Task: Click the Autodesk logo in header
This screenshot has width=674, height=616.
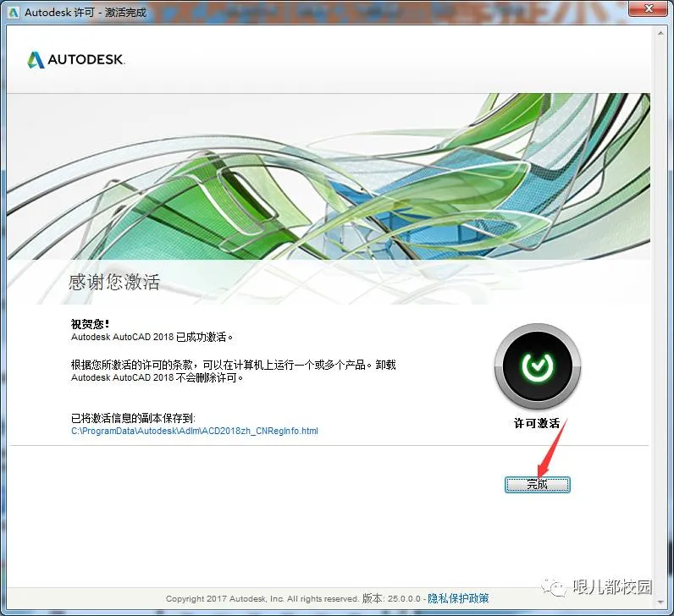Action: click(x=76, y=60)
